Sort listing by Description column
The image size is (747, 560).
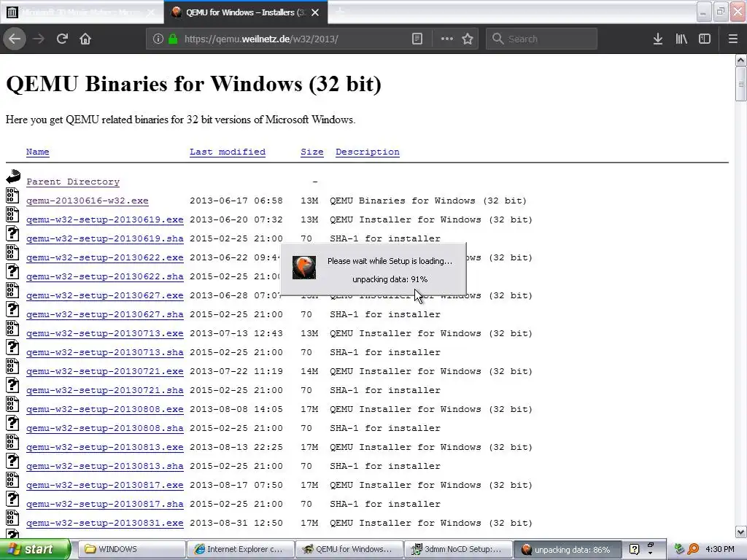(368, 152)
